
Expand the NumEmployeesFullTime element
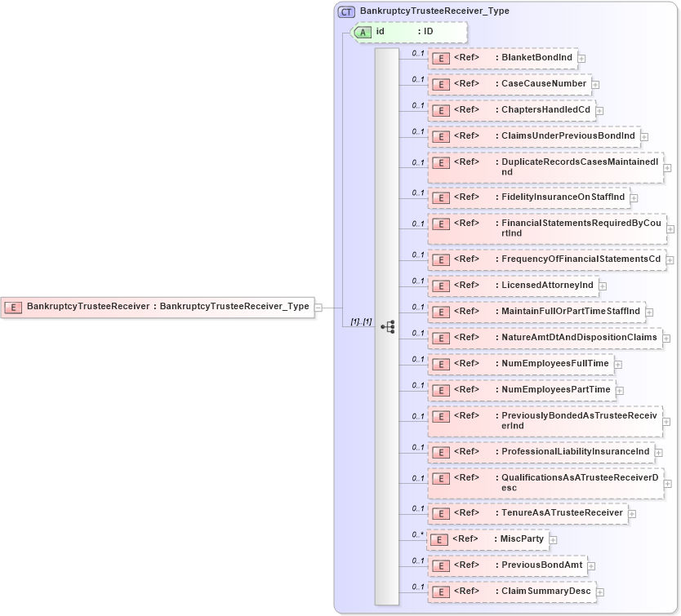tap(617, 364)
